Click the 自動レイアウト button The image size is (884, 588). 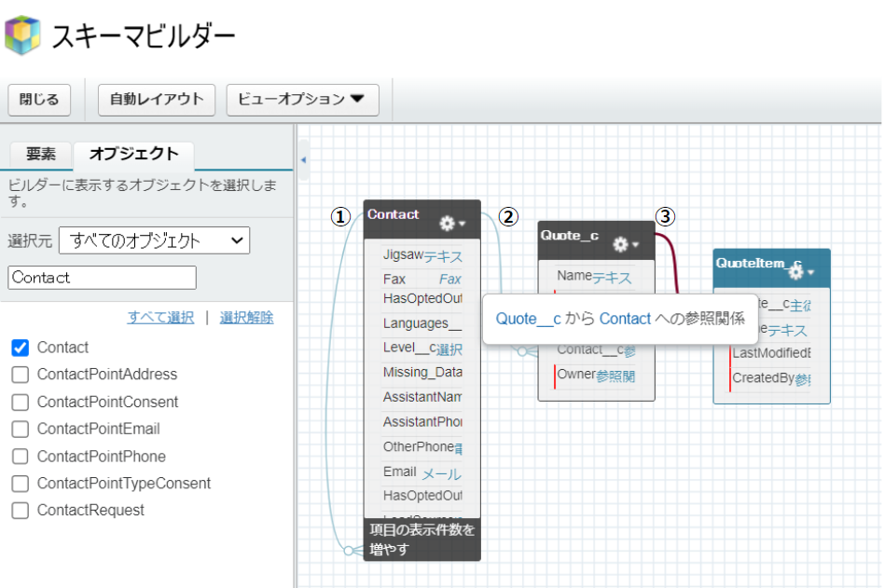[x=156, y=100]
